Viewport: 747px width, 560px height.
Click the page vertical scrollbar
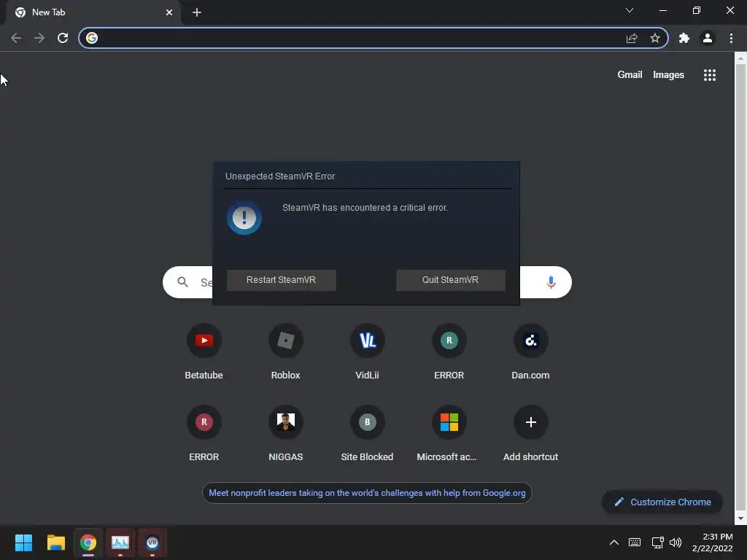740,288
